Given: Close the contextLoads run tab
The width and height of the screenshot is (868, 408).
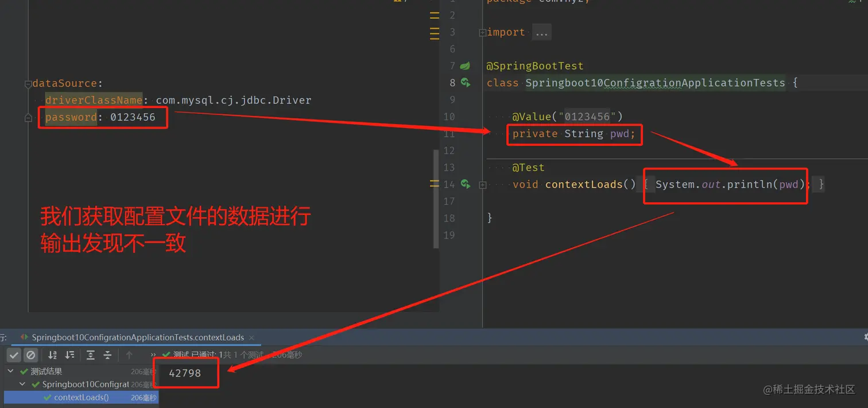Looking at the screenshot, I should click(x=251, y=338).
